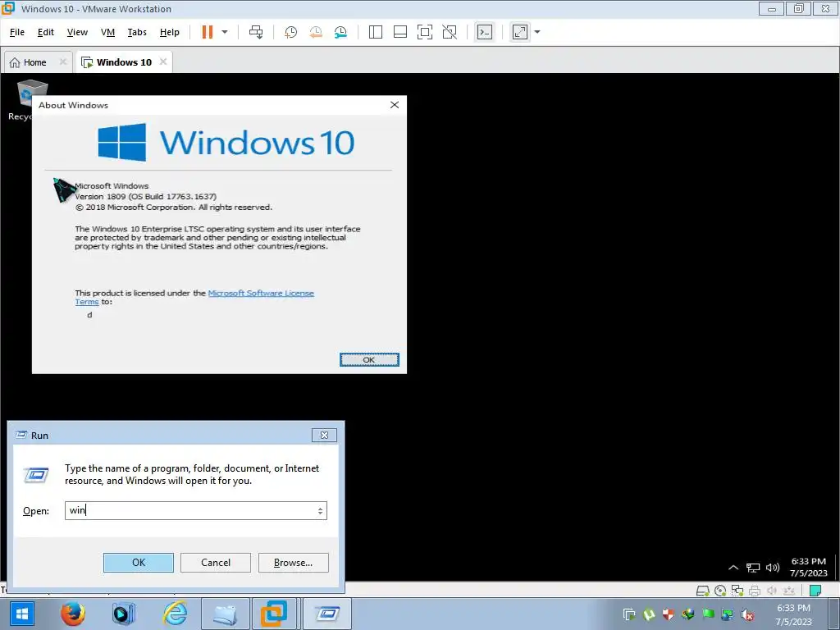Expand the stretch display dropdown arrow
Image resolution: width=840 pixels, height=630 pixels.
[537, 32]
